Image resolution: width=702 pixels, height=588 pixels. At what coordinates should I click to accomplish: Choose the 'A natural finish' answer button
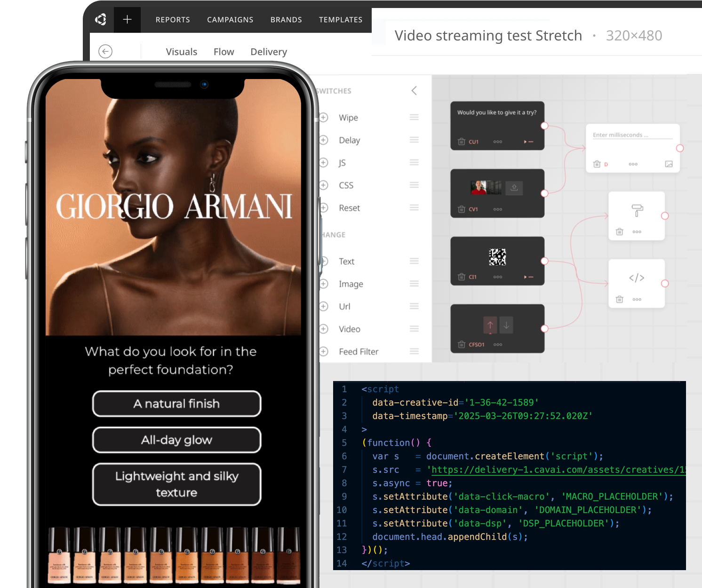(x=177, y=404)
